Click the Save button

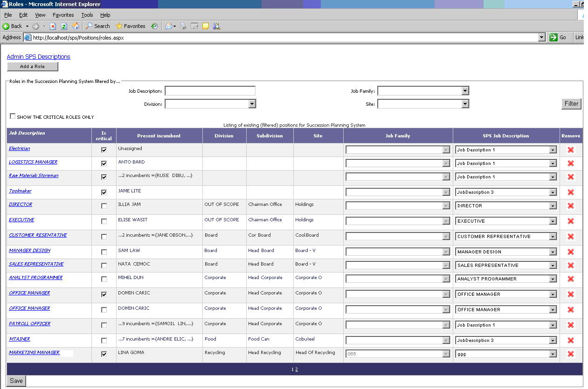coord(16,381)
